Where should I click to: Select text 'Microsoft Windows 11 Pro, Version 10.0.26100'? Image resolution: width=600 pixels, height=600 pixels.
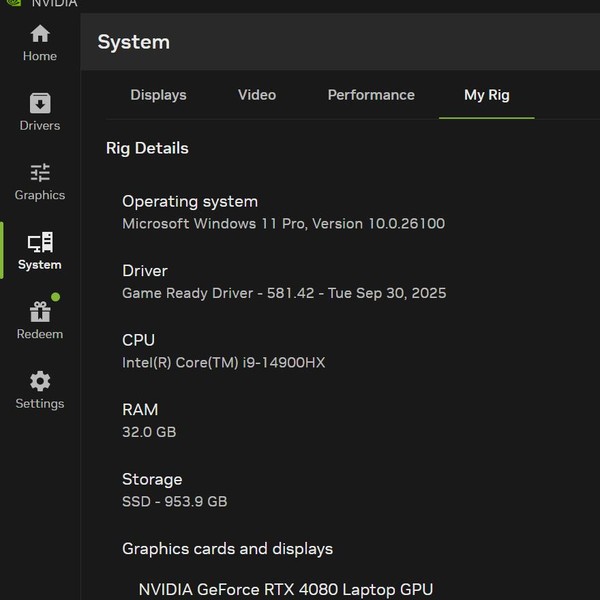pos(283,223)
